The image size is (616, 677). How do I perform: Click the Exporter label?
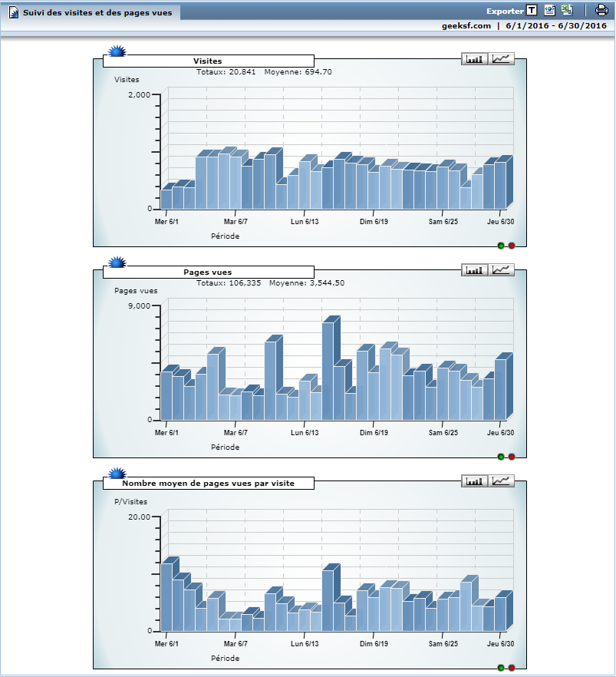click(505, 12)
